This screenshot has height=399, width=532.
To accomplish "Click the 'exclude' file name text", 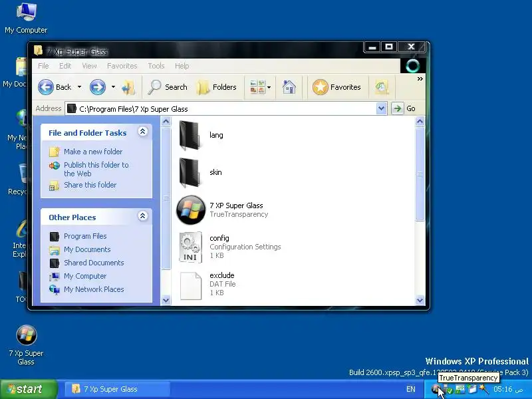I will click(222, 275).
